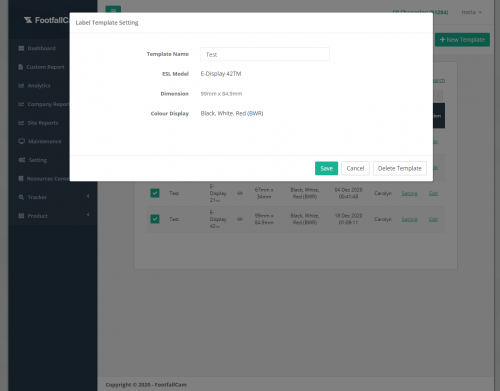Click the Dashboard grid icon

pyautogui.click(x=21, y=48)
